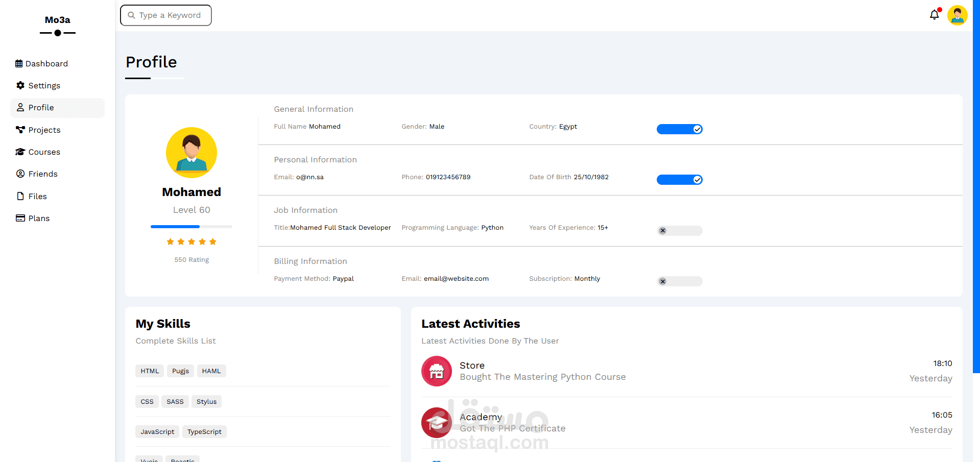Click the Files document icon

pyautogui.click(x=20, y=196)
